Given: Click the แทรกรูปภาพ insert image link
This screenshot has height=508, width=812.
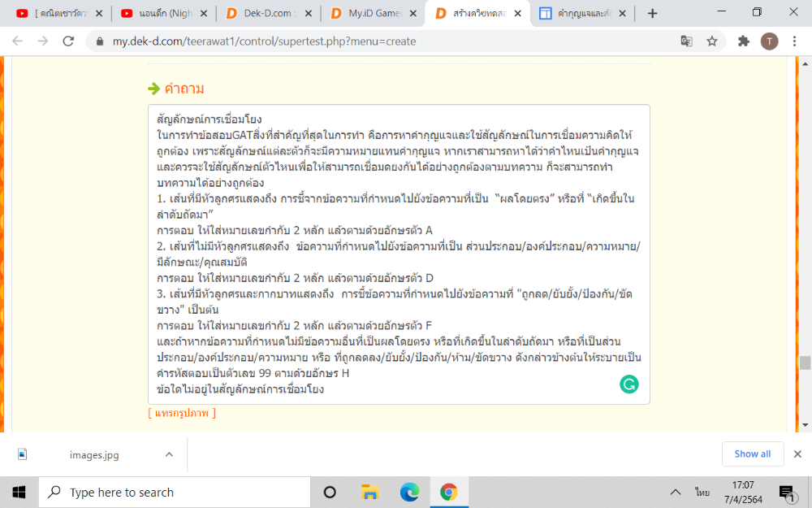Looking at the screenshot, I should (x=182, y=413).
